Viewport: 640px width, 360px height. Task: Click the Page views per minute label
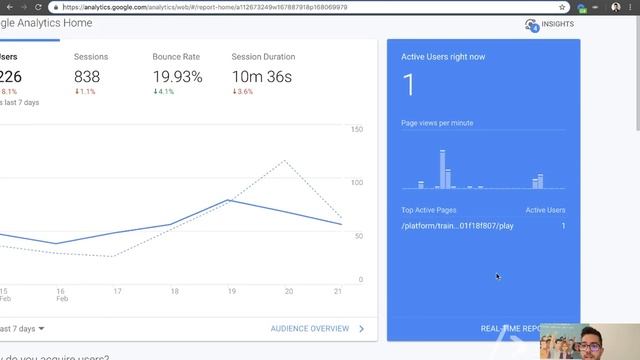437,123
